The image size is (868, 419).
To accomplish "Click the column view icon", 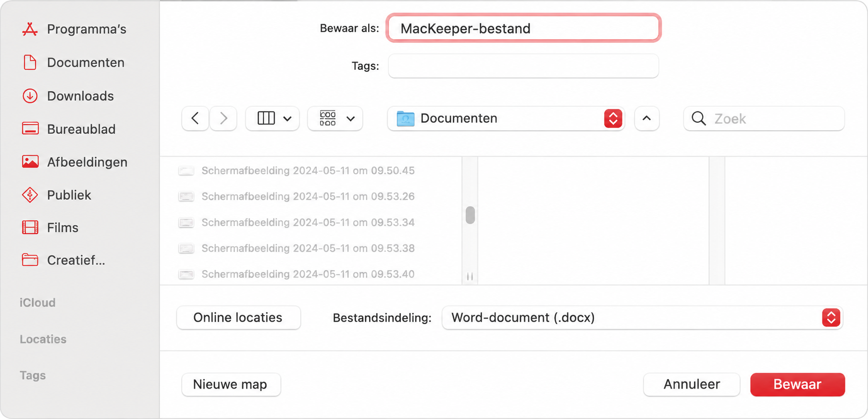I will pos(266,118).
